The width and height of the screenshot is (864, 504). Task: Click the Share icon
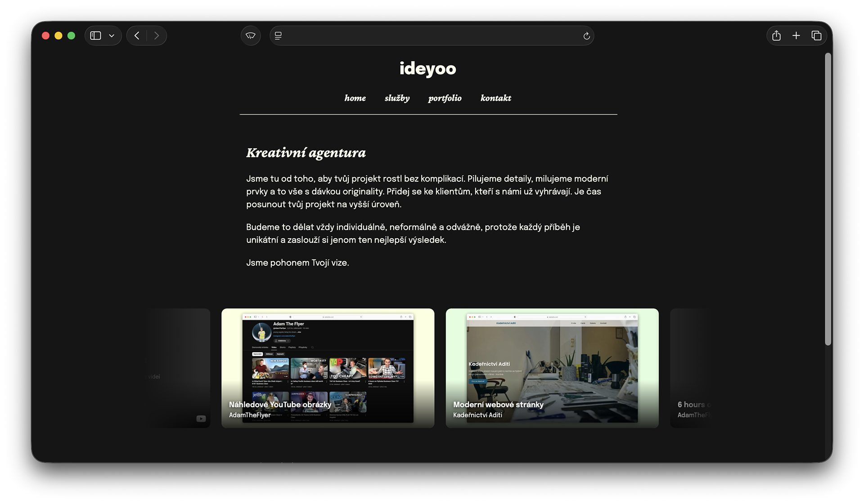point(776,36)
